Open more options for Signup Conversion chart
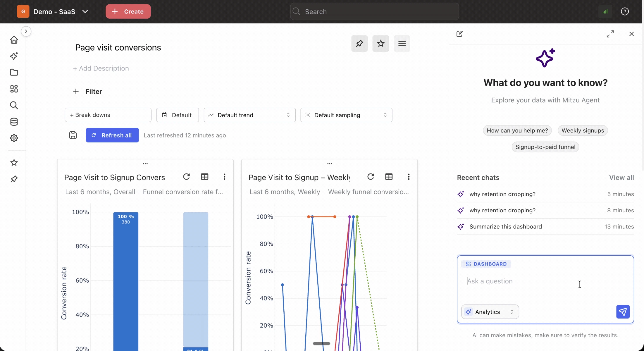644x351 pixels. (224, 177)
